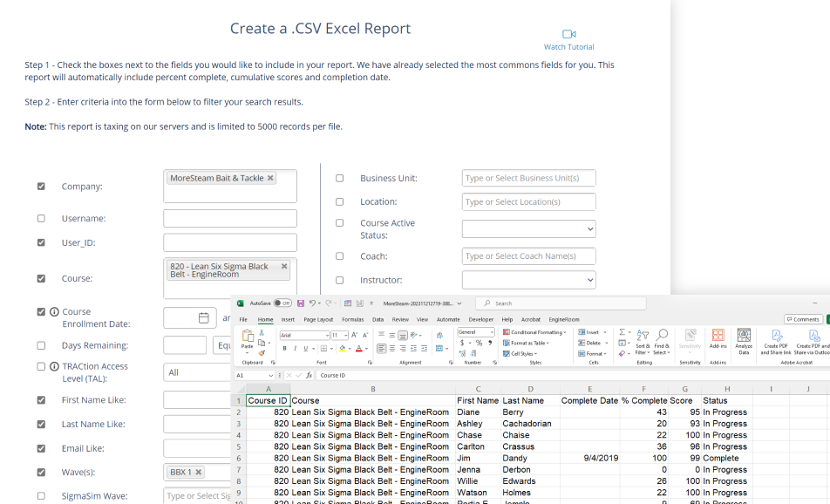Remove the 820 Lean Six Sigma course tag
830x504 pixels.
click(284, 266)
